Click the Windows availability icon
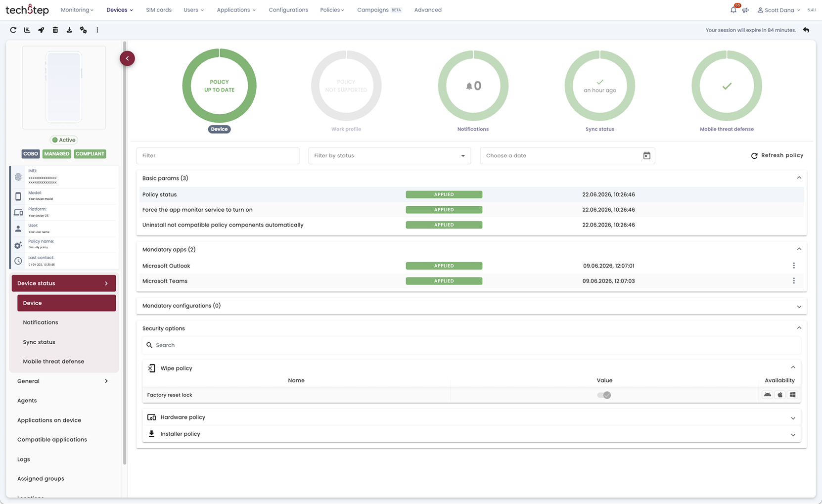 [x=793, y=395]
